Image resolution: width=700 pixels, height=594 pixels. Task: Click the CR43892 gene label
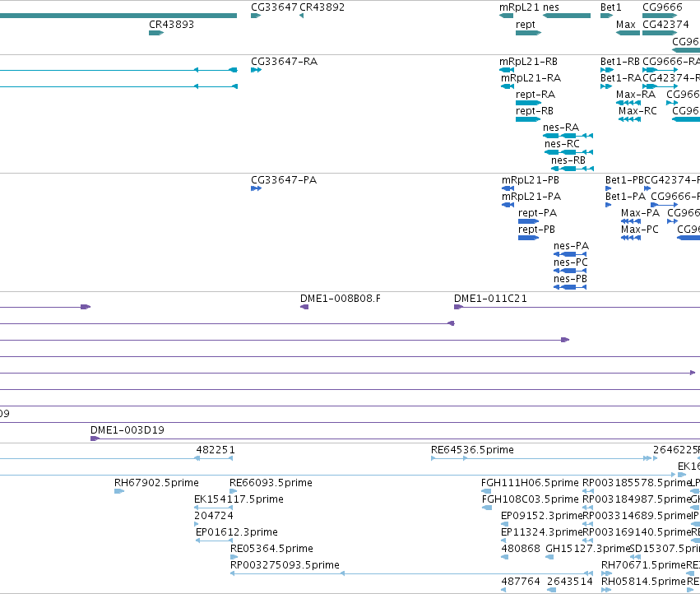click(x=322, y=7)
